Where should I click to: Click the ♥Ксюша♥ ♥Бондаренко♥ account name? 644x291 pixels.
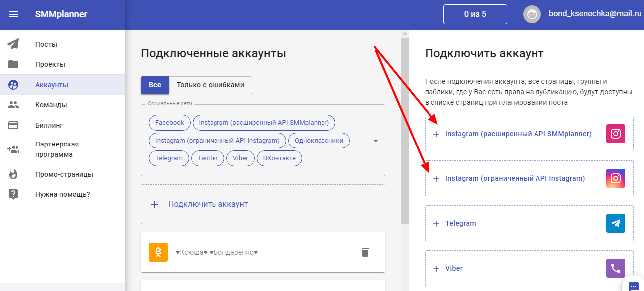(217, 252)
